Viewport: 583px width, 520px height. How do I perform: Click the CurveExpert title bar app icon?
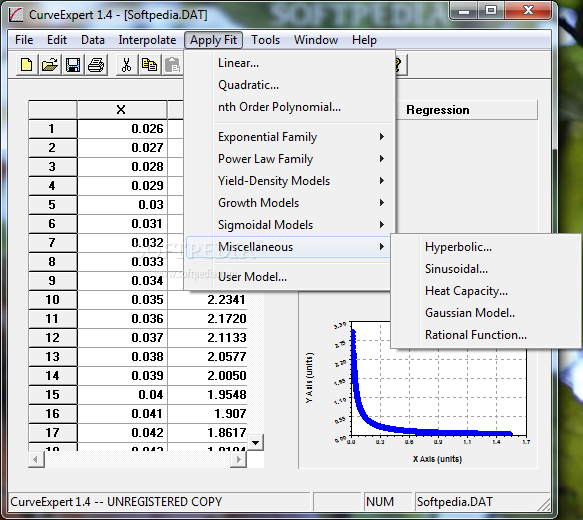pyautogui.click(x=16, y=15)
